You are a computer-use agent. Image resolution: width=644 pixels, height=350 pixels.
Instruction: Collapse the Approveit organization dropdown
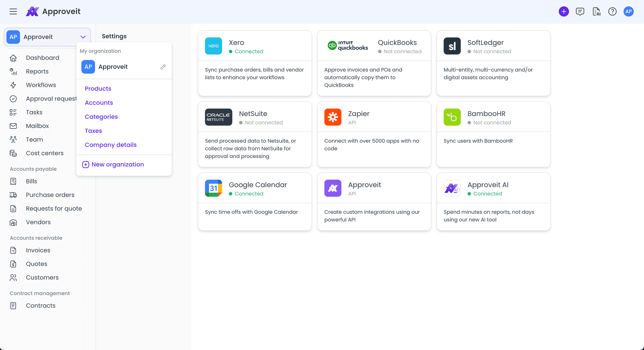pyautogui.click(x=83, y=37)
